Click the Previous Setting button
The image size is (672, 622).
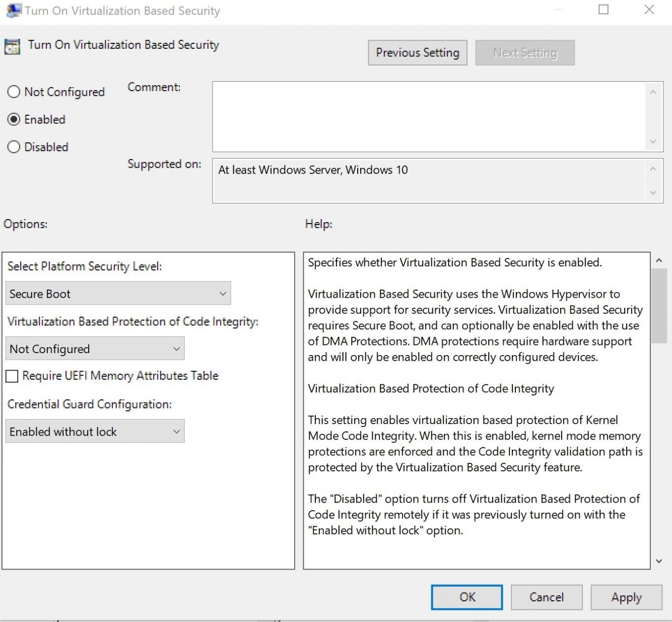coord(417,52)
